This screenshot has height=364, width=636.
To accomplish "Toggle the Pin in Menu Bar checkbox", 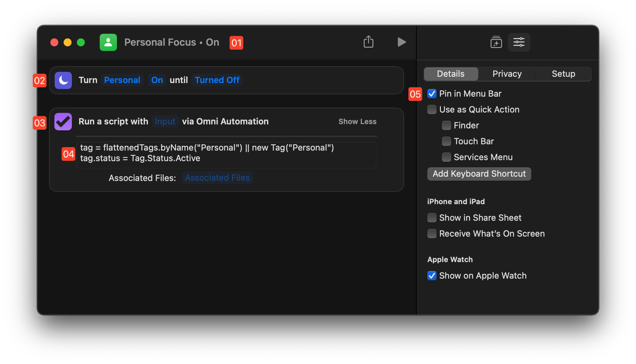I will (x=432, y=93).
